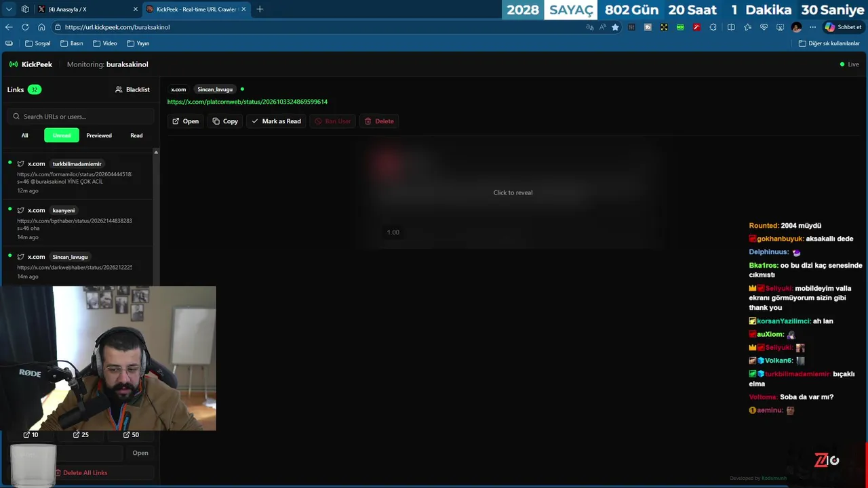Click the Live status indicator

click(x=850, y=64)
